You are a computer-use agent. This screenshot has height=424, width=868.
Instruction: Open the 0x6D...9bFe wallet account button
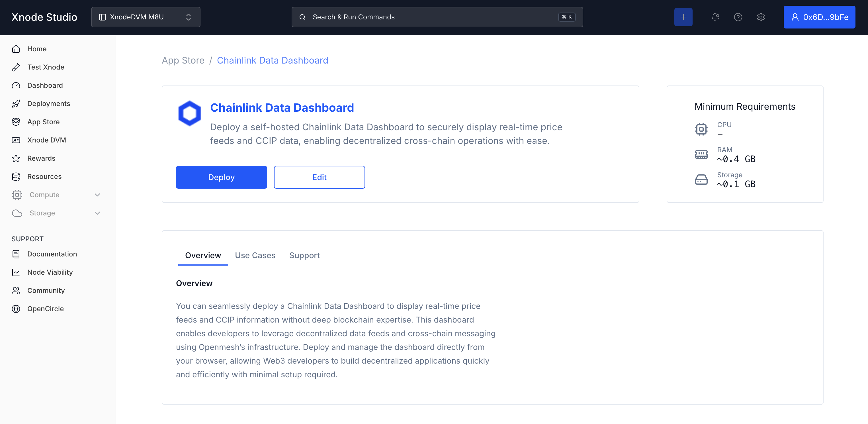coord(819,17)
